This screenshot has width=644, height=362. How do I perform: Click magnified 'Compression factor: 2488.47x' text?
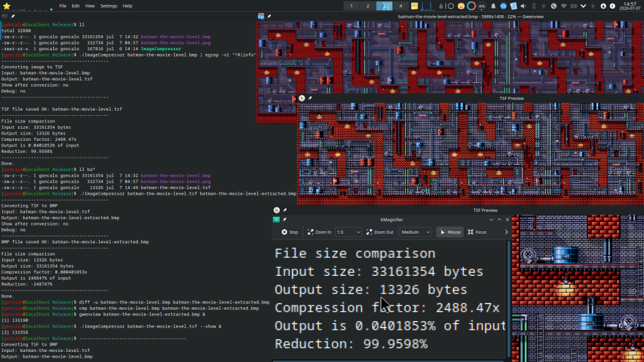click(387, 307)
